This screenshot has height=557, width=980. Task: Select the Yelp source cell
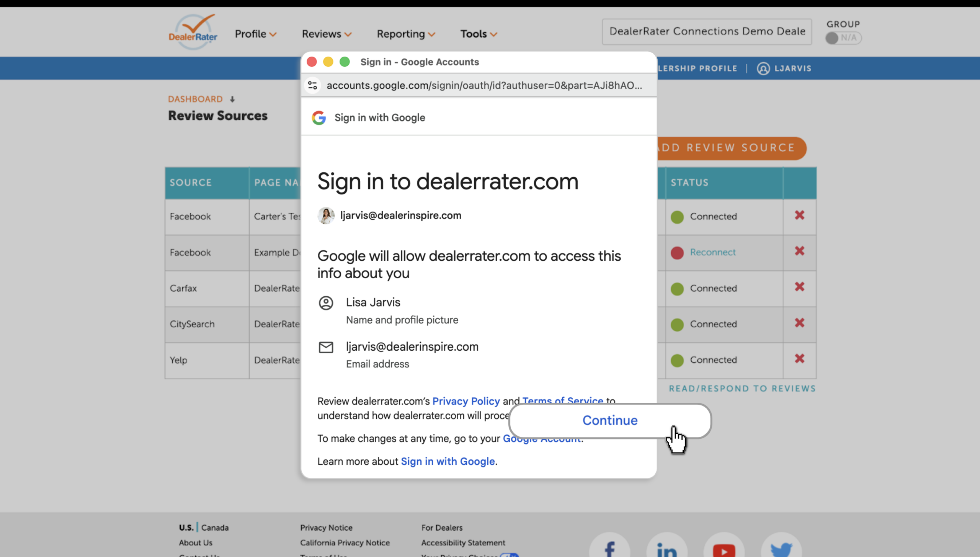(207, 360)
